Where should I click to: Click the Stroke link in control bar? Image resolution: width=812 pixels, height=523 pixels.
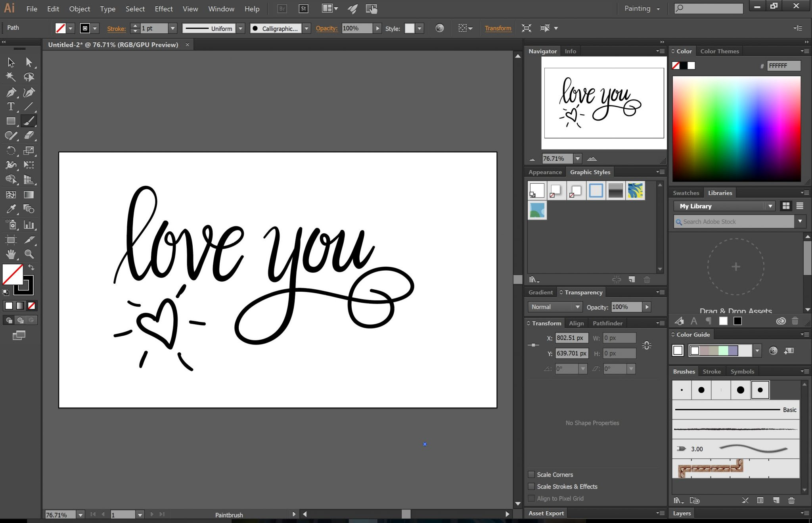point(116,29)
